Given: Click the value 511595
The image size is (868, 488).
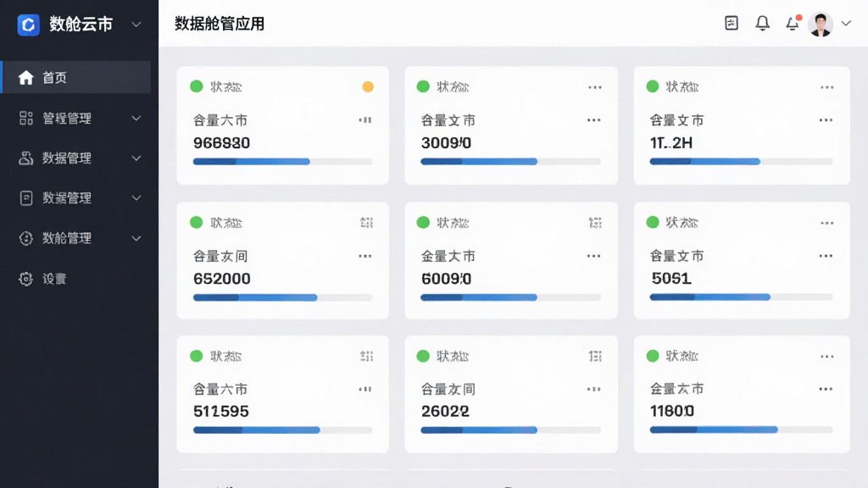Looking at the screenshot, I should point(221,412).
